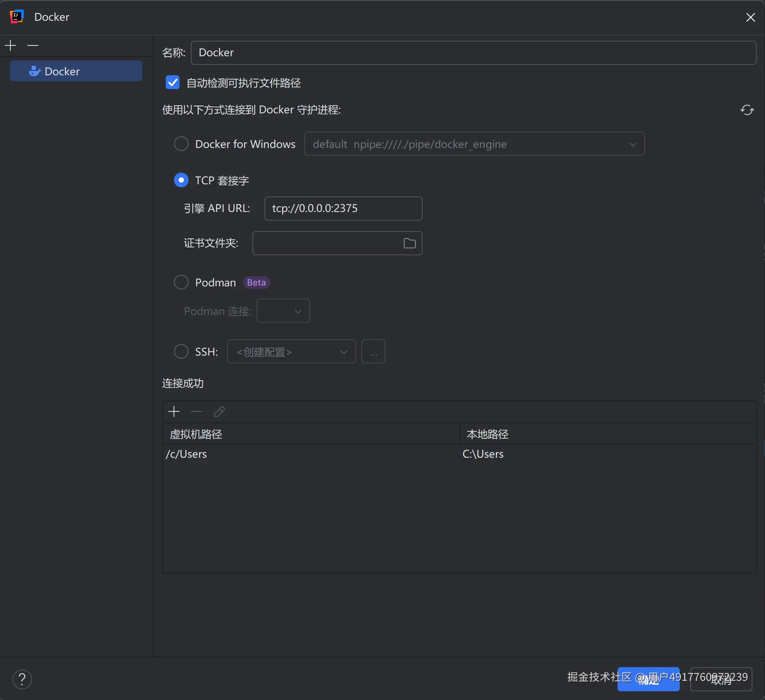Open the SSH configuration dropdown
Viewport: 765px width, 700px height.
pyautogui.click(x=292, y=351)
